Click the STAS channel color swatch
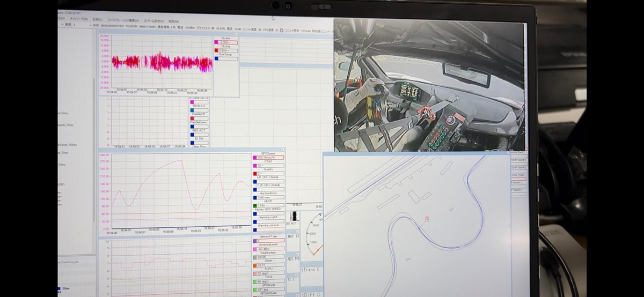 click(255, 166)
